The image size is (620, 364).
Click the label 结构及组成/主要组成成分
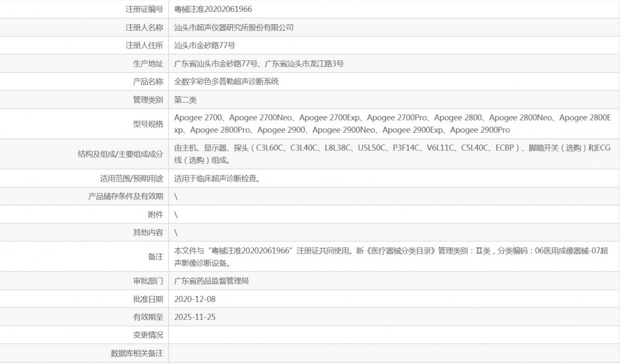coord(119,154)
